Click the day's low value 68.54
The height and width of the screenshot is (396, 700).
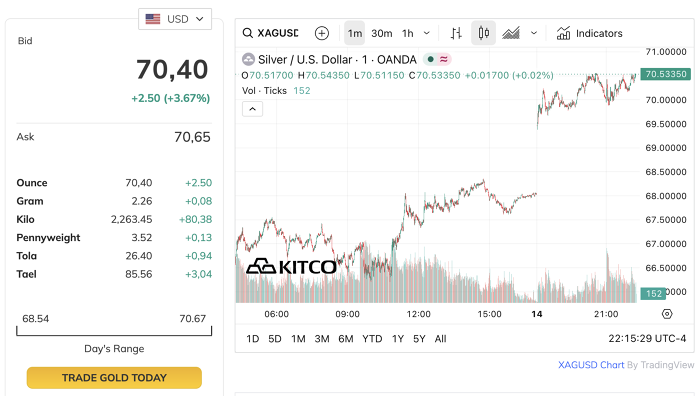pos(36,319)
